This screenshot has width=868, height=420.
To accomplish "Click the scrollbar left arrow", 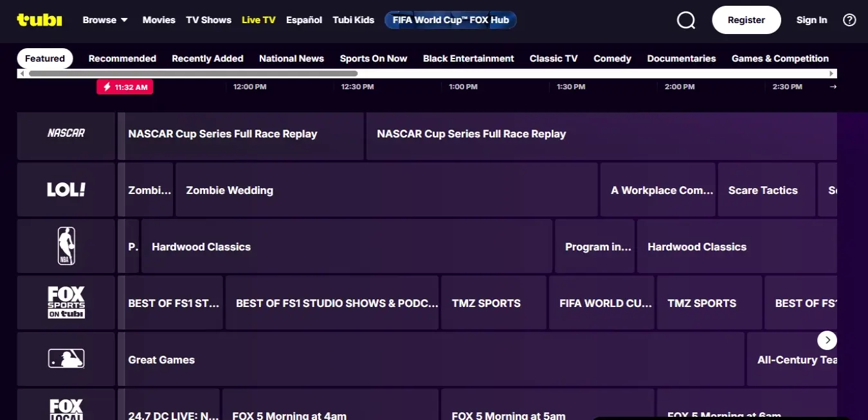I will (23, 74).
